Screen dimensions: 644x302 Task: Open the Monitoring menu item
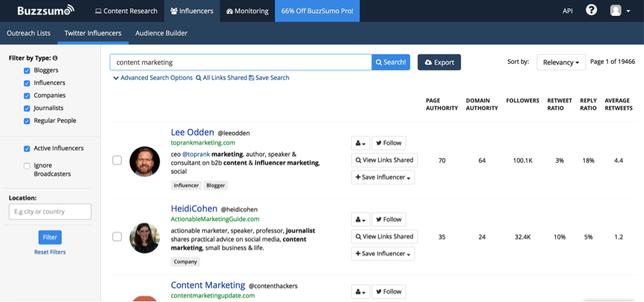click(247, 11)
